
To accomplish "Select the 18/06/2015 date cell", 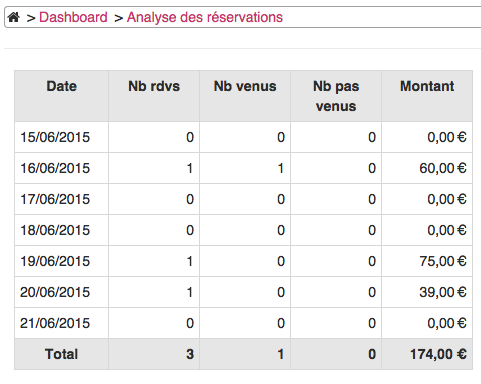I will click(62, 230).
